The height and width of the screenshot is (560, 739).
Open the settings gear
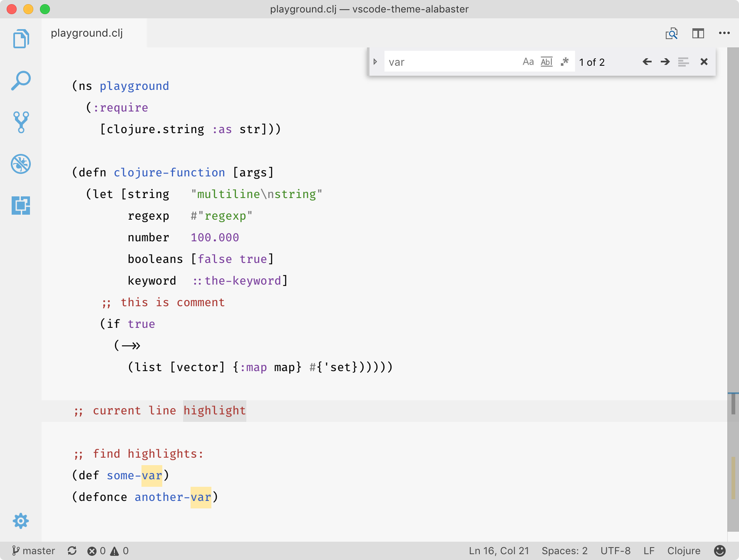pos(21,521)
